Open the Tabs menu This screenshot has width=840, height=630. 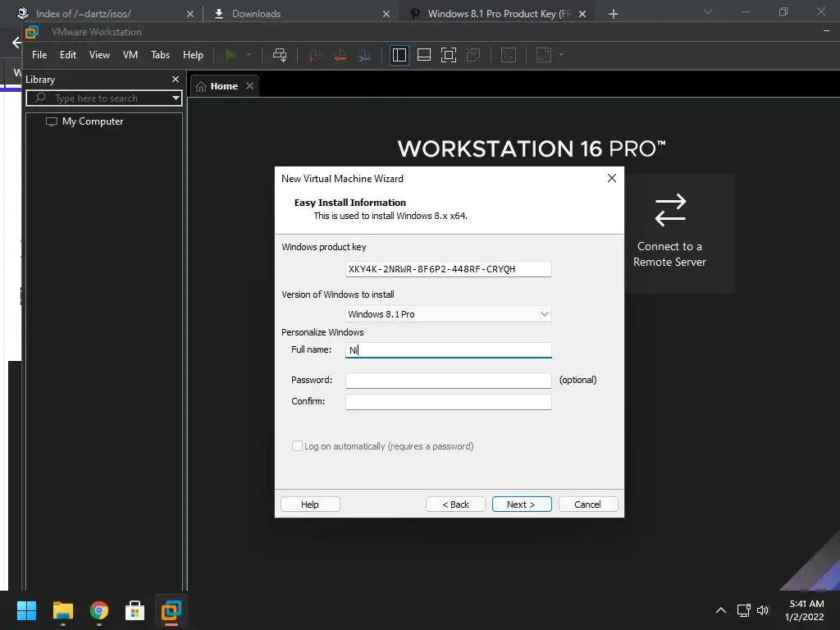(160, 55)
